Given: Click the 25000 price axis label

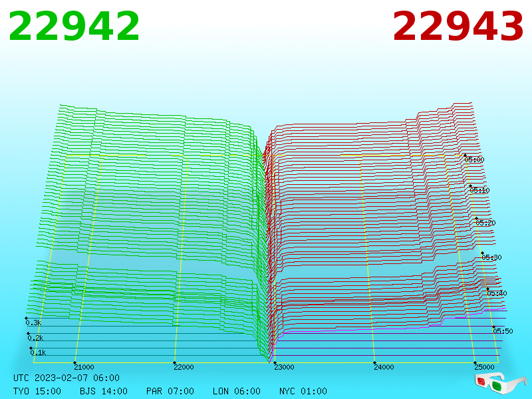Looking at the screenshot, I should click(484, 367).
